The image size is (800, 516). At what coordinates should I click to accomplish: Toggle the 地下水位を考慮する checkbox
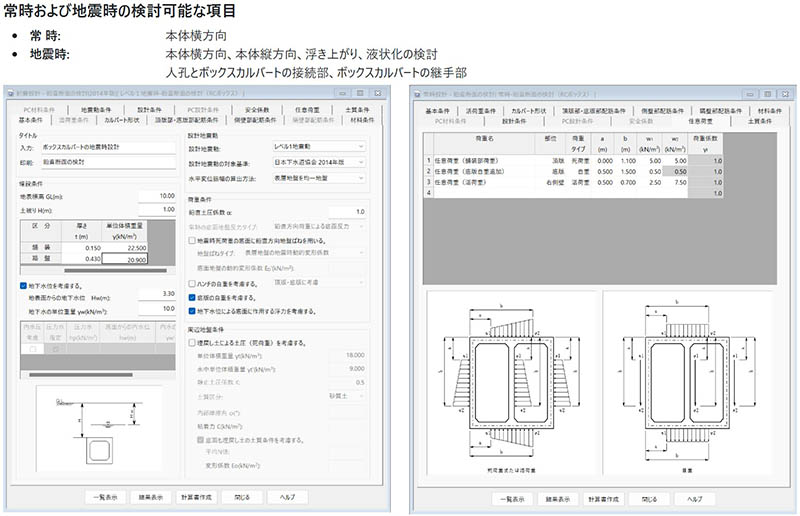[24, 285]
